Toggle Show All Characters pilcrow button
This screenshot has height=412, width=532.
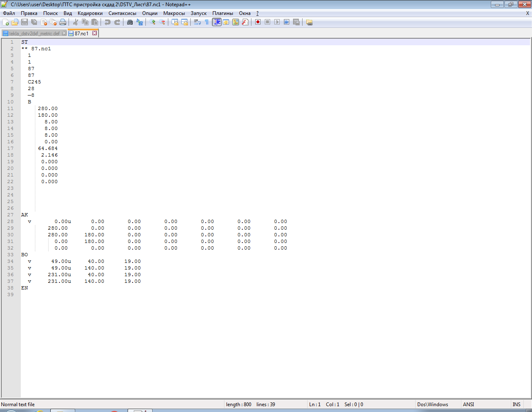coord(207,22)
